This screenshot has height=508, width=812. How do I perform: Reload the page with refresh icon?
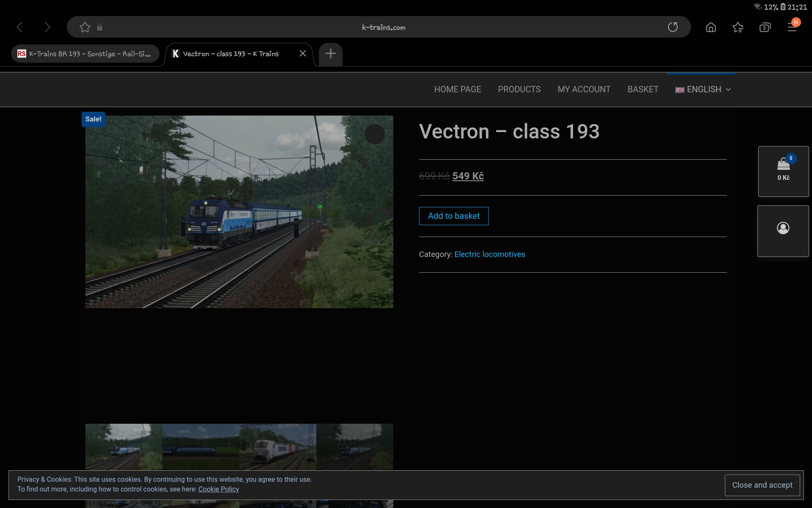tap(672, 28)
